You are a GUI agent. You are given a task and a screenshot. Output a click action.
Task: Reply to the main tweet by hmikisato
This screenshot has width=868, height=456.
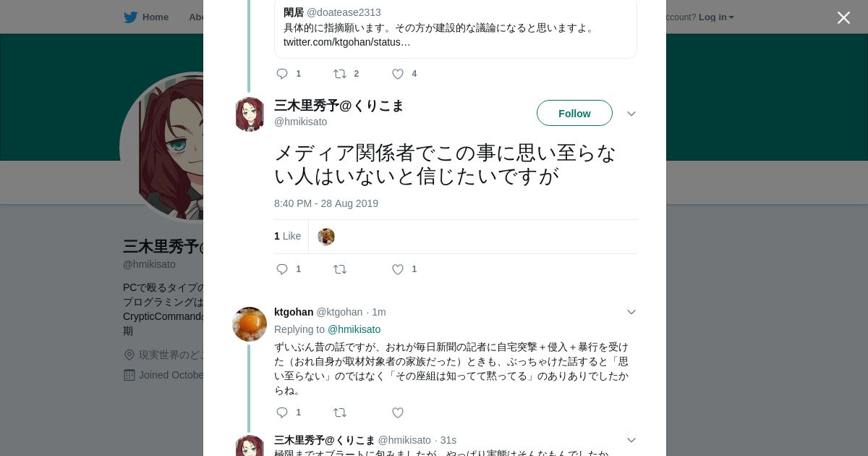[282, 269]
